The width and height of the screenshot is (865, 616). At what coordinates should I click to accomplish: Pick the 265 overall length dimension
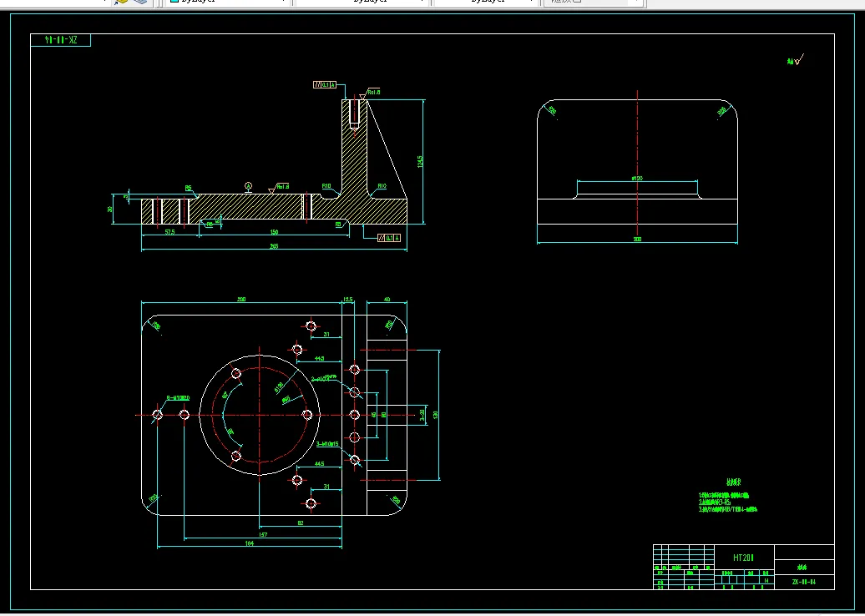pyautogui.click(x=274, y=246)
